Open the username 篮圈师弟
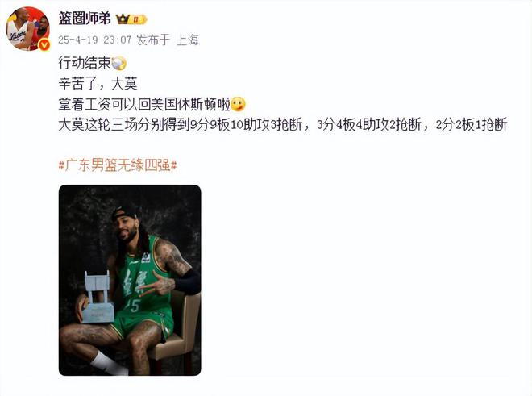Screen dimensions: 532x396 [85, 19]
